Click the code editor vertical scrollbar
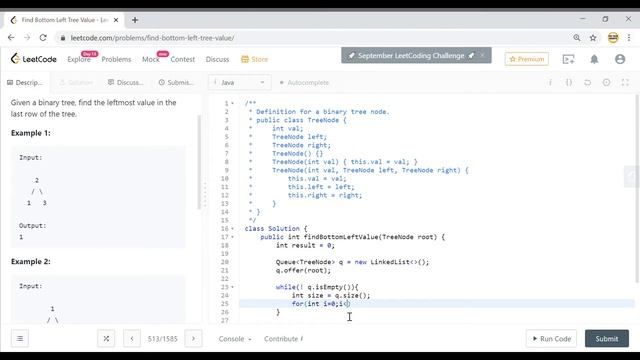Screen dimensions: 640x360 pos(637,189)
